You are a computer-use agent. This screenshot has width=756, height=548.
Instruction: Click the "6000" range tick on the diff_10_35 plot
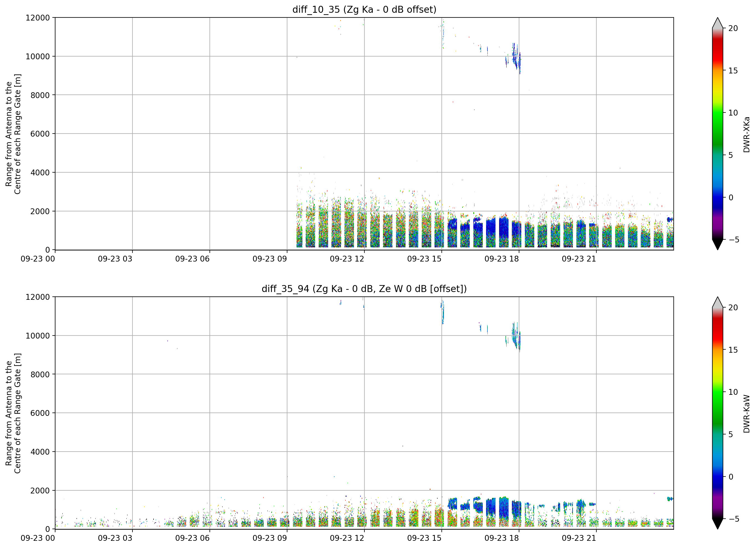(x=40, y=134)
